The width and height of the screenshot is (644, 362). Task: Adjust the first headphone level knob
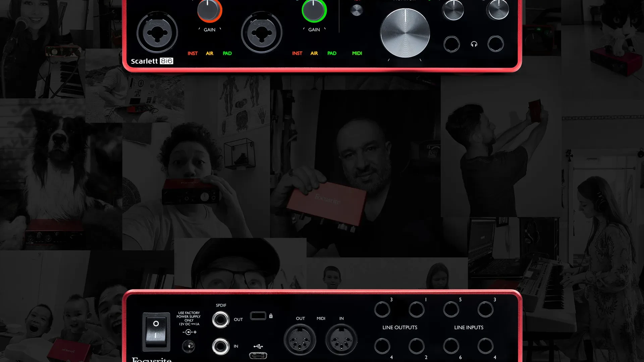coord(453,10)
